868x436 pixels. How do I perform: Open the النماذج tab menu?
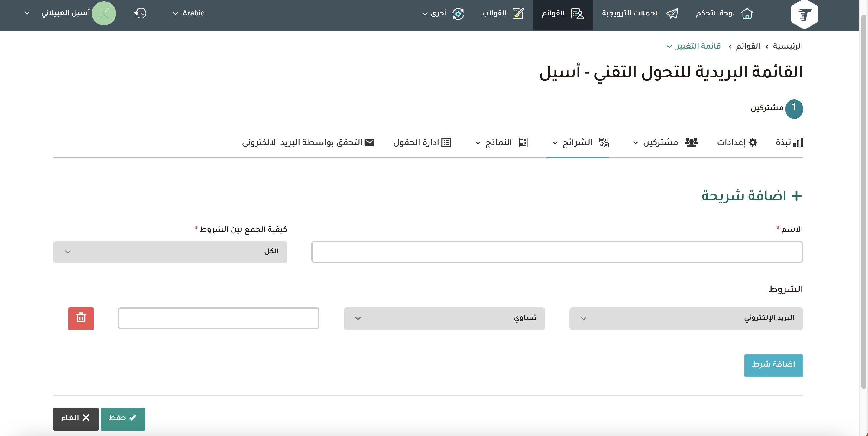(x=501, y=142)
